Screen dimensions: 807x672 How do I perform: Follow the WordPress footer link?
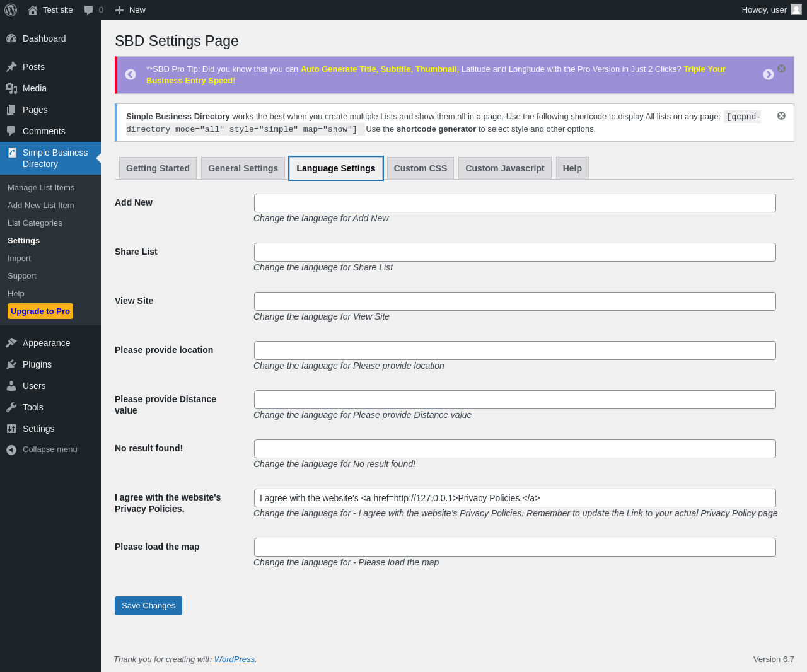pyautogui.click(x=235, y=659)
